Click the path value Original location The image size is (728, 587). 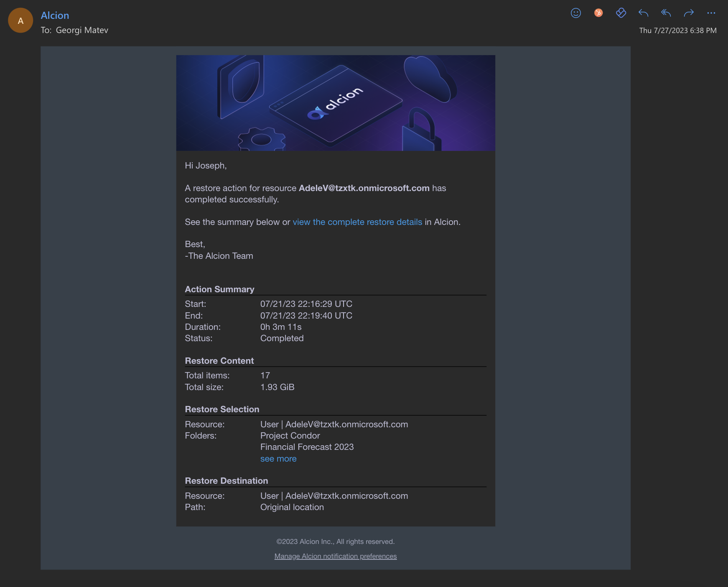[292, 507]
